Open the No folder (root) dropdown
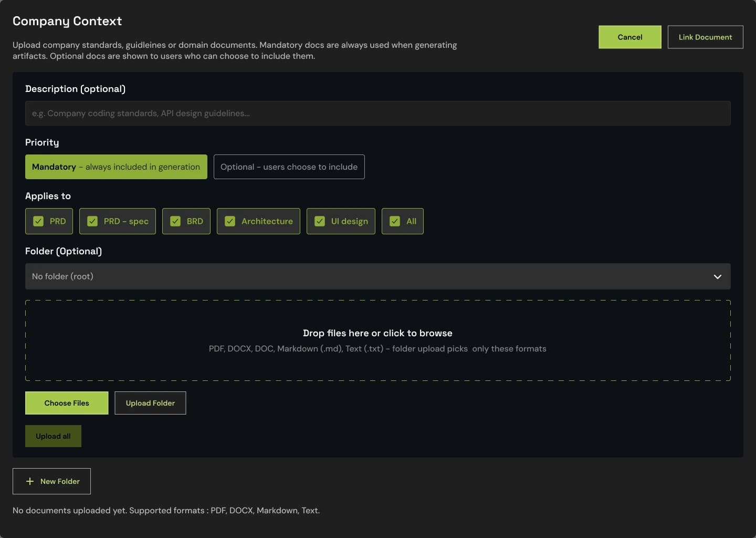 pyautogui.click(x=378, y=276)
